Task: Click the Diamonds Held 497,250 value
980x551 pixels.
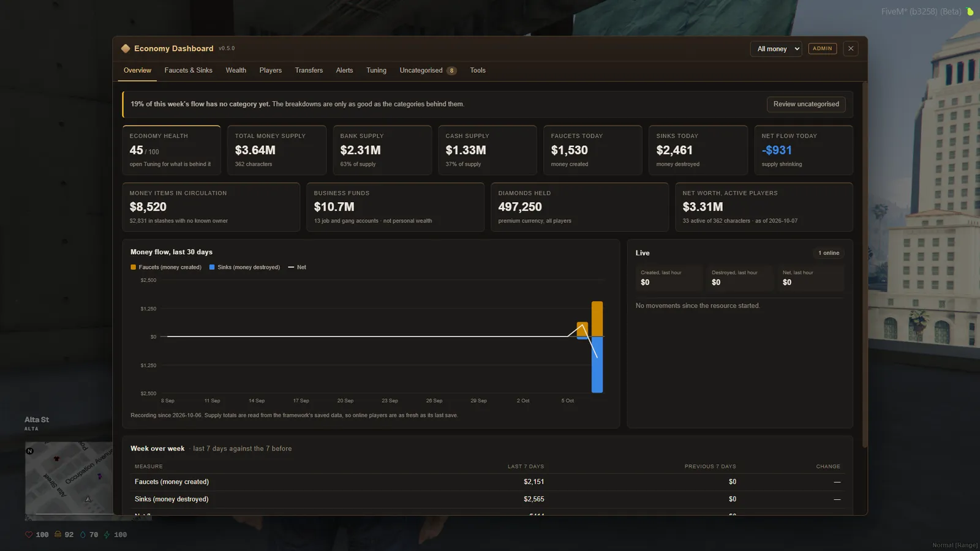Action: click(520, 207)
